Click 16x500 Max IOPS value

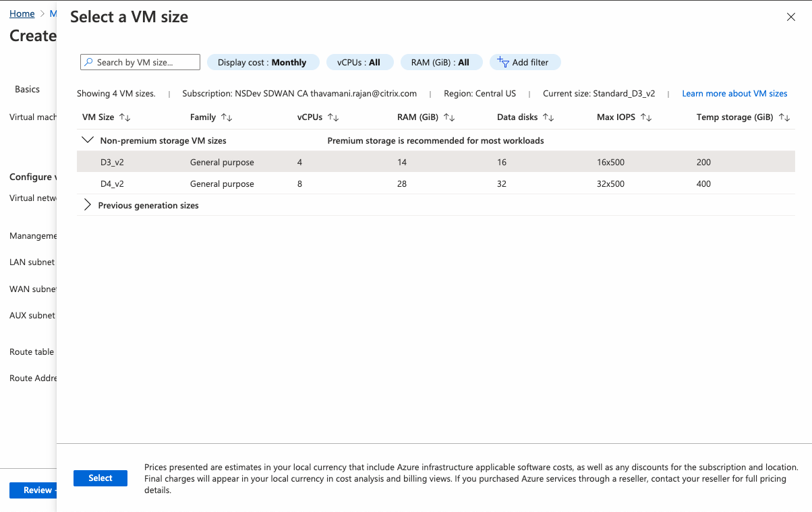610,162
